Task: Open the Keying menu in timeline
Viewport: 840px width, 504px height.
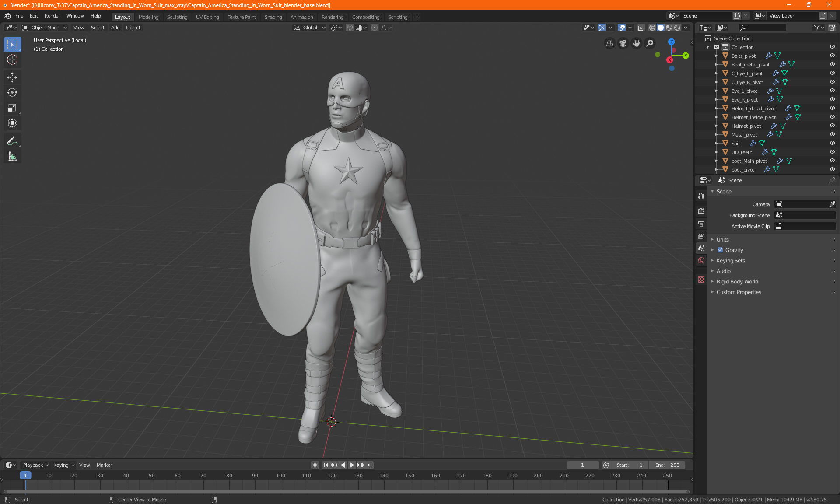Action: click(x=63, y=465)
